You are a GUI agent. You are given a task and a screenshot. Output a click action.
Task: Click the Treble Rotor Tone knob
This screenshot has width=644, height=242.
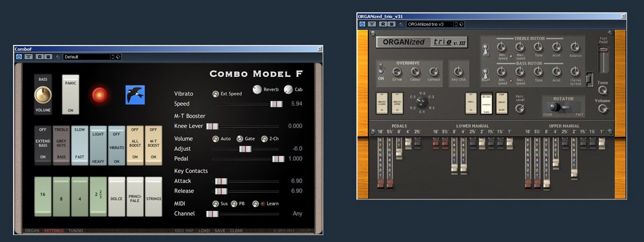pyautogui.click(x=538, y=47)
